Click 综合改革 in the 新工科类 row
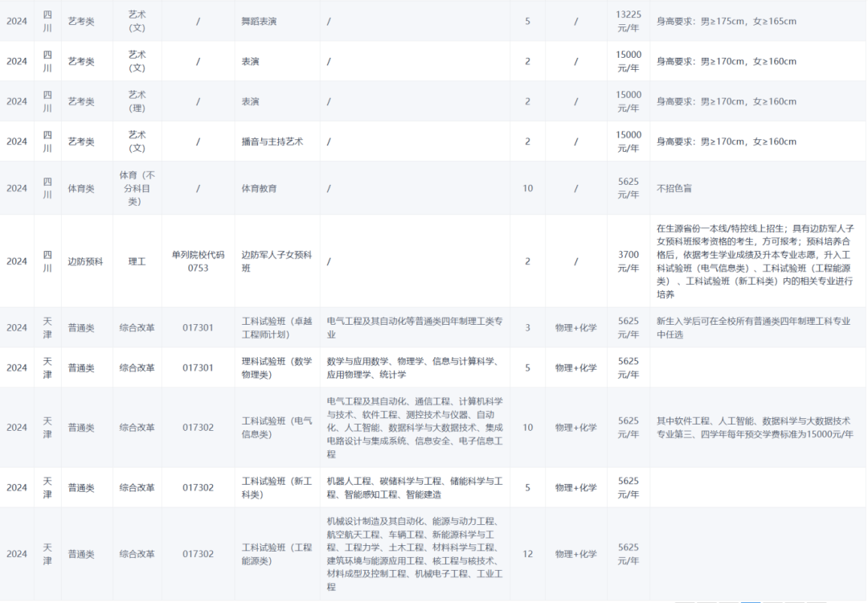868x603 pixels. pos(137,488)
